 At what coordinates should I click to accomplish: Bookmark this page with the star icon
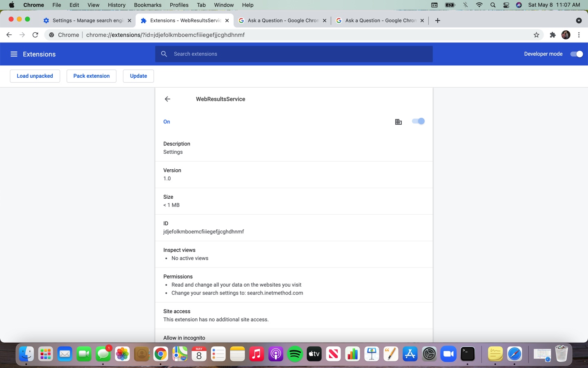point(537,35)
